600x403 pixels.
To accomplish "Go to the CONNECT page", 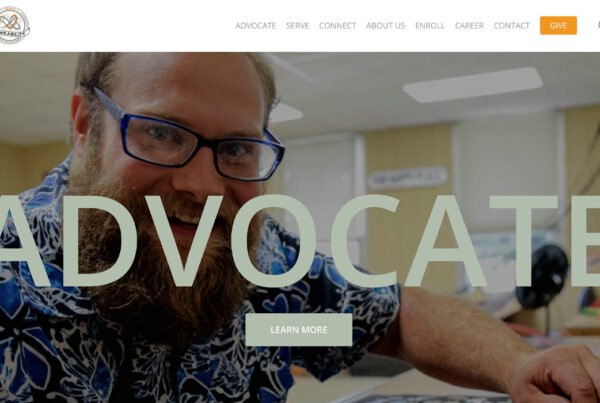I will [338, 26].
